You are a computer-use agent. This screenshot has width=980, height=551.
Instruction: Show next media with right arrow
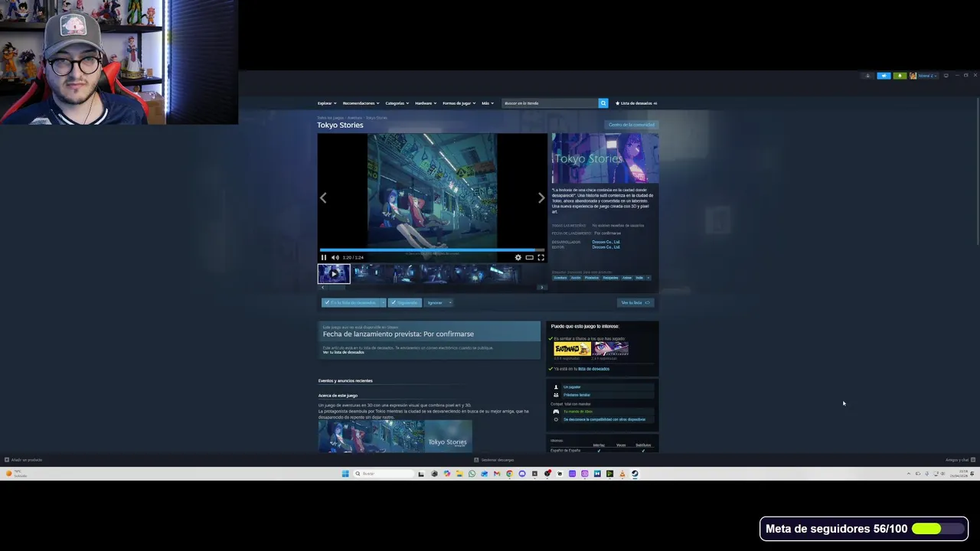click(541, 197)
